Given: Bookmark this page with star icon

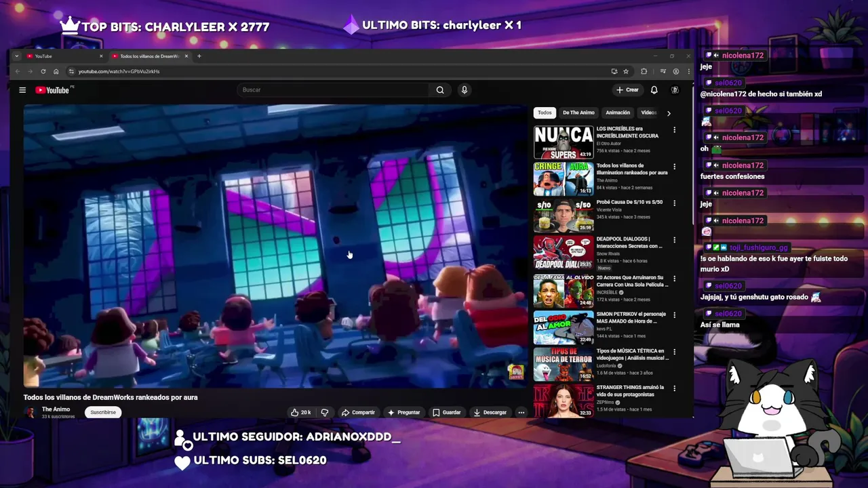Looking at the screenshot, I should point(626,71).
